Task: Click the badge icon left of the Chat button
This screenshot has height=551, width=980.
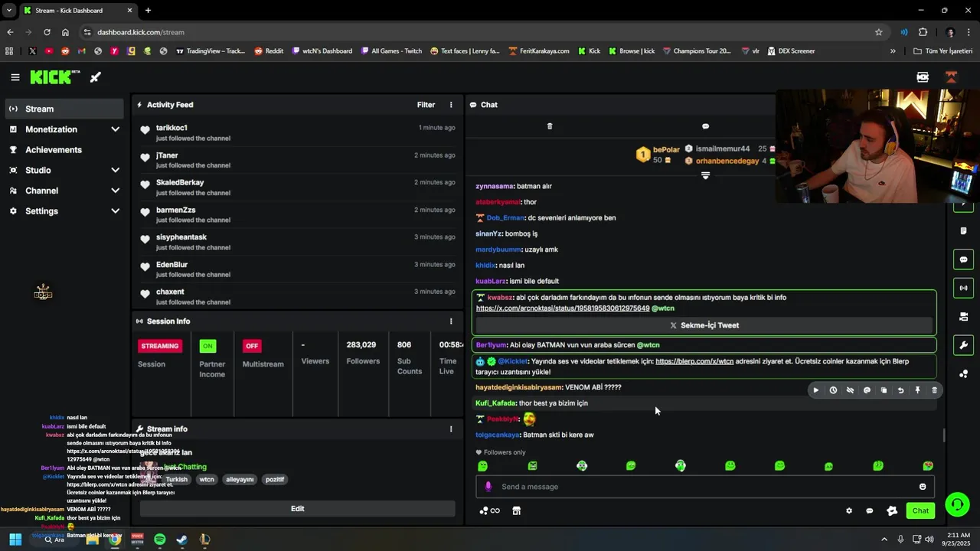Action: tap(892, 510)
